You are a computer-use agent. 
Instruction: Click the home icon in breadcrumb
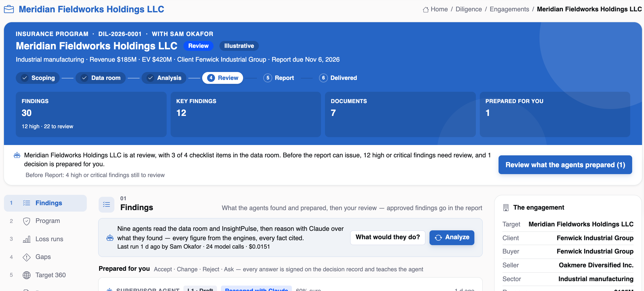click(426, 10)
